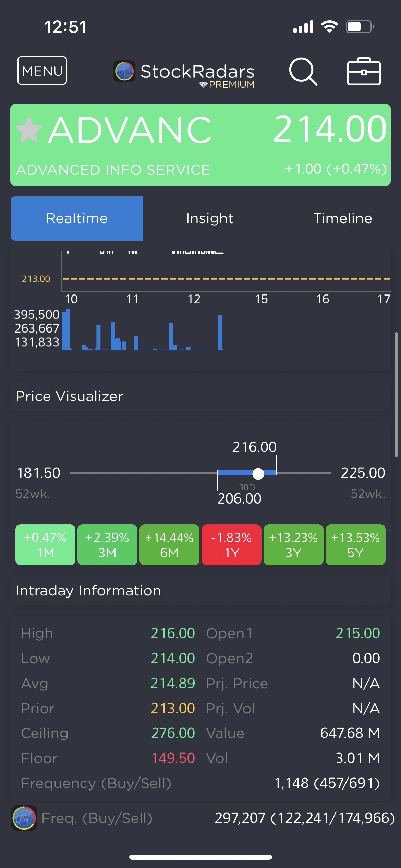This screenshot has height=868, width=401.
Task: Tap the Open1 value 215.00
Action: (358, 633)
